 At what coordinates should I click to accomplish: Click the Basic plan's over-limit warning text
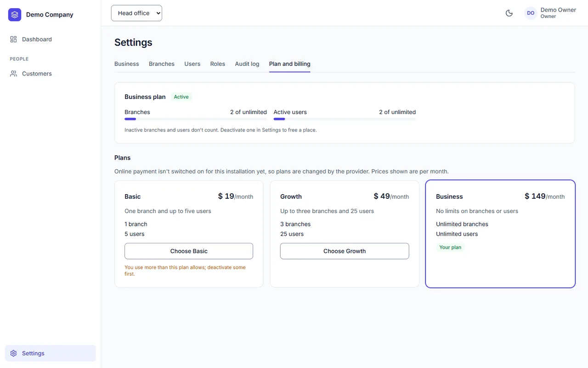point(185,270)
